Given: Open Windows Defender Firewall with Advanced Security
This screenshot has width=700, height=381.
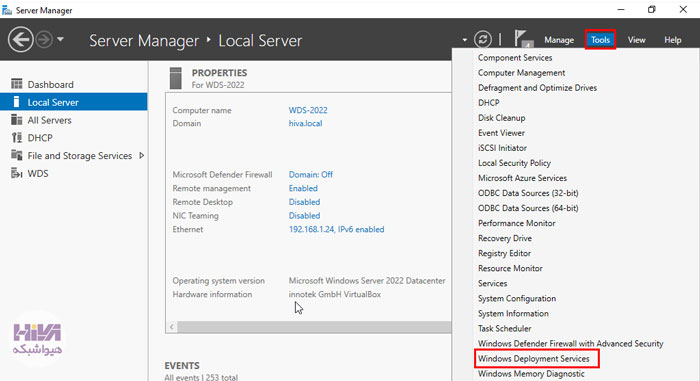Looking at the screenshot, I should (570, 343).
